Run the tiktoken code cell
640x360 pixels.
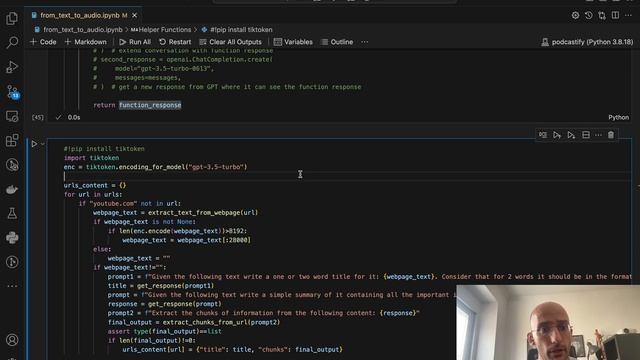point(34,144)
